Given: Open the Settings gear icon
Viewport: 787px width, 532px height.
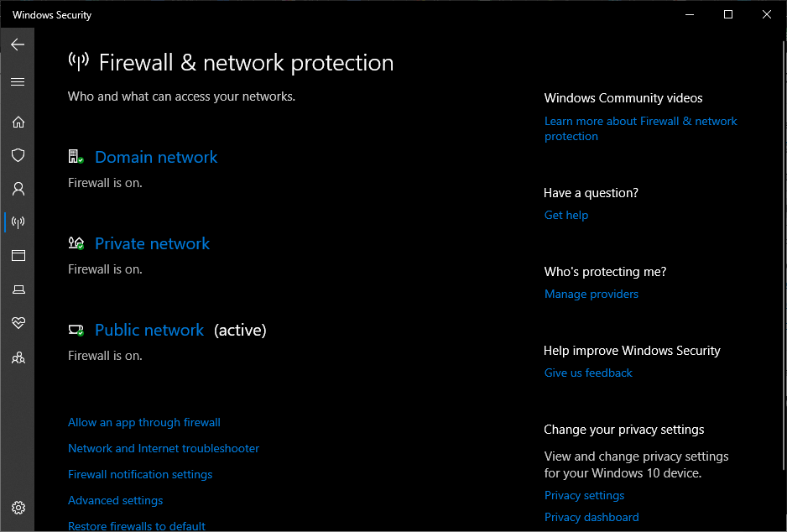Looking at the screenshot, I should point(18,508).
